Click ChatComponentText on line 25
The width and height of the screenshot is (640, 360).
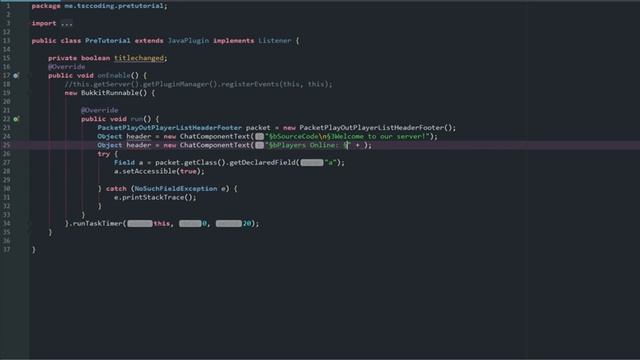point(215,145)
